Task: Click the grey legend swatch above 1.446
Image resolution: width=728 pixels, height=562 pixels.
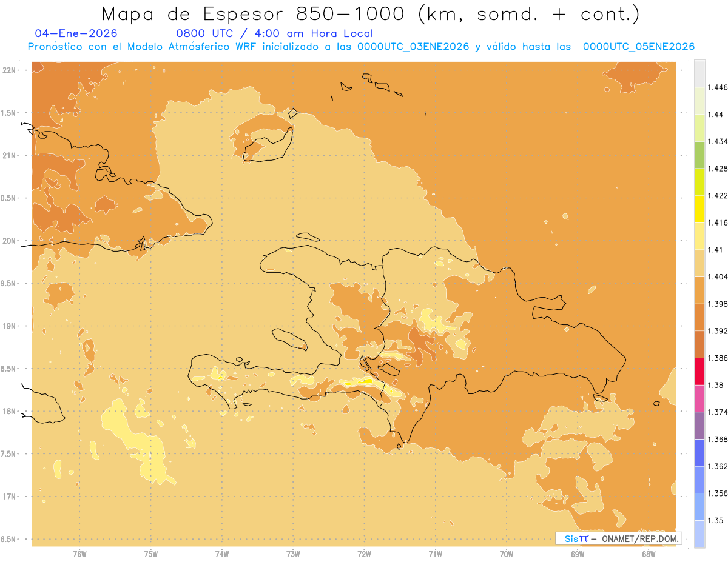Action: 699,73
